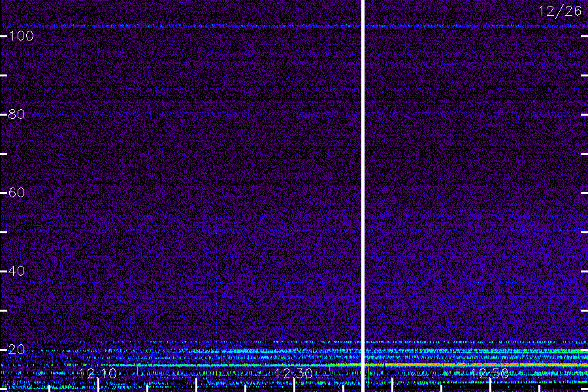Image resolution: width=588 pixels, height=392 pixels.
Task: Click the 12:30 time label
Action: [293, 373]
